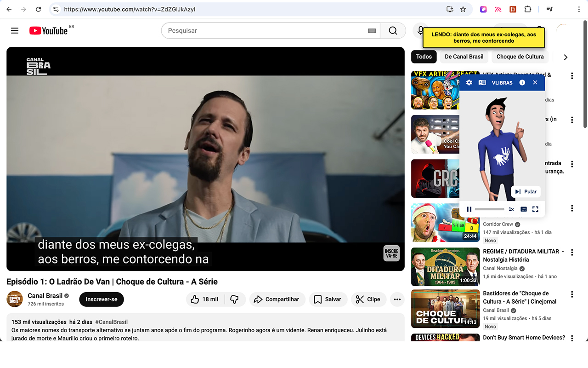The image size is (588, 368).
Task: Subscribe with Inscrever-se button
Action: tap(102, 299)
